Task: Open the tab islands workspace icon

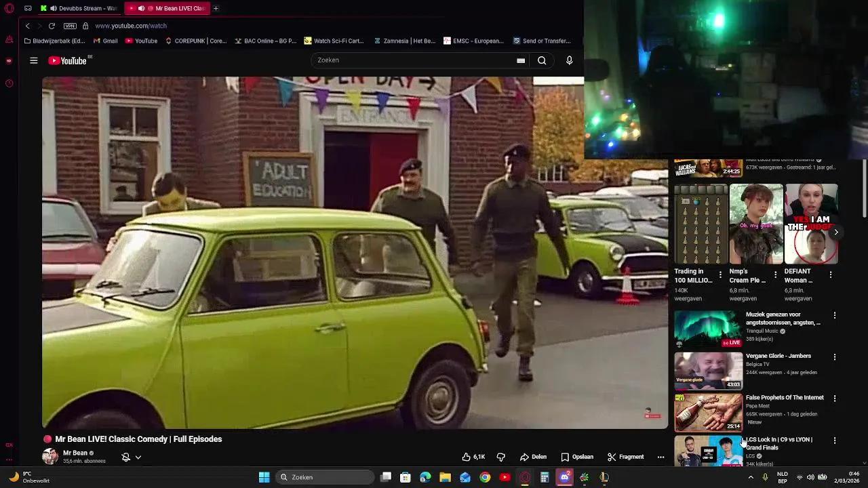Action: pyautogui.click(x=28, y=8)
